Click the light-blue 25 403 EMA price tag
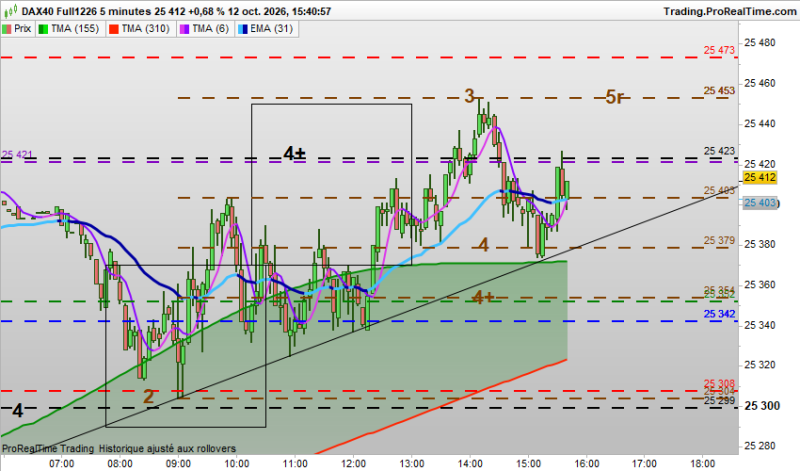 (x=760, y=203)
